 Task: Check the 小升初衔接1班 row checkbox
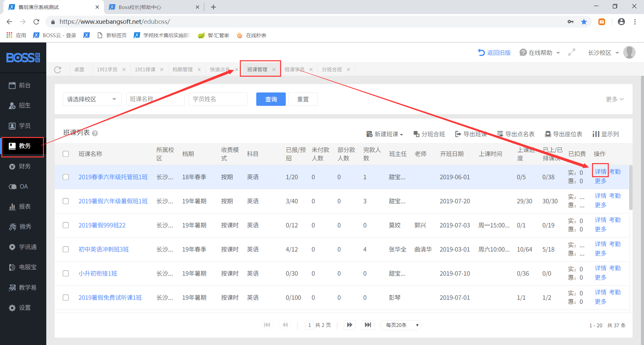66,273
